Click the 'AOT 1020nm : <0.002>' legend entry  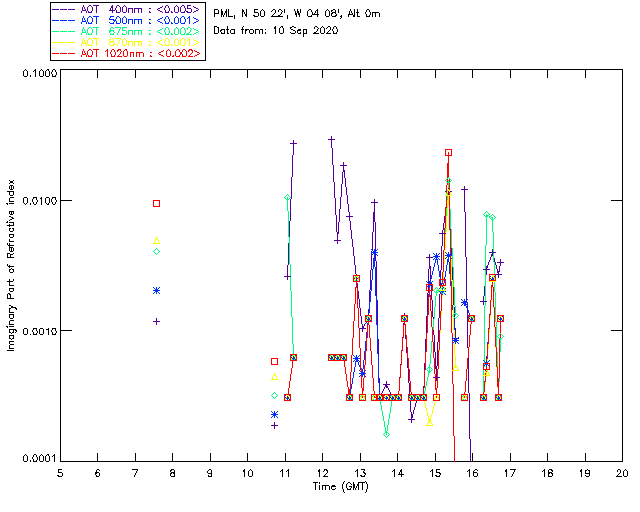click(x=128, y=53)
